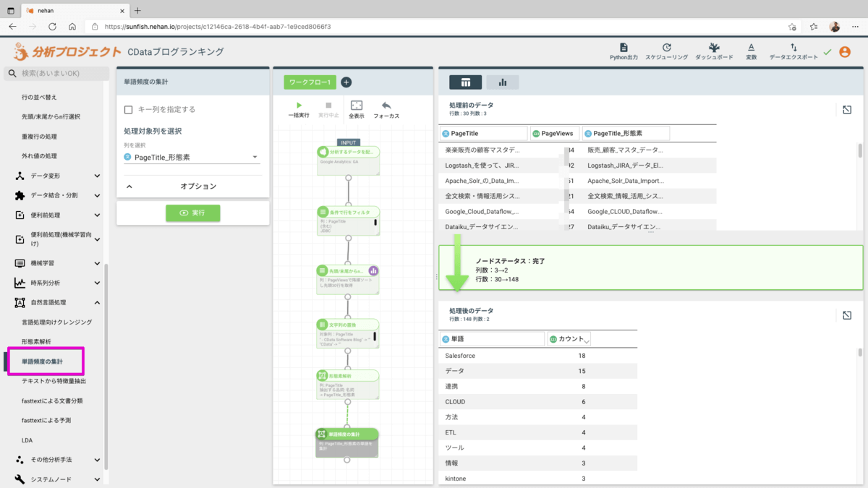Add a new workflow with plus icon
868x488 pixels.
coord(346,82)
